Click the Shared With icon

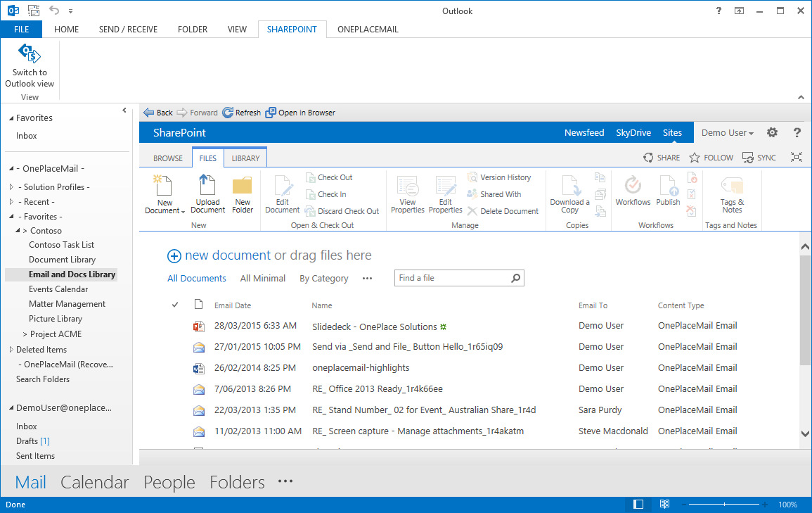coord(472,194)
